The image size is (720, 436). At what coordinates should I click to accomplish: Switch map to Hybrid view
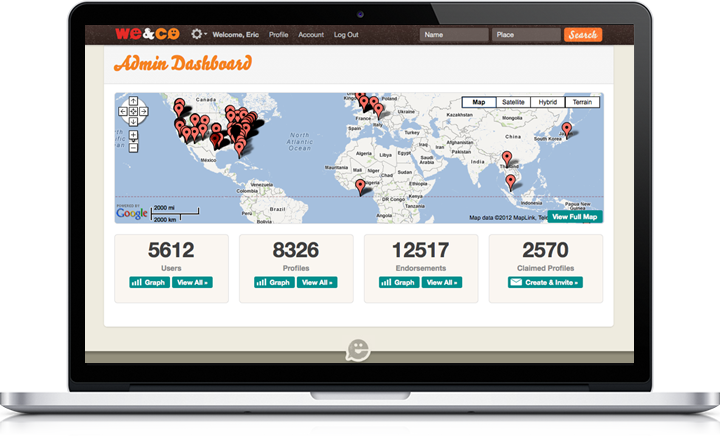[547, 102]
